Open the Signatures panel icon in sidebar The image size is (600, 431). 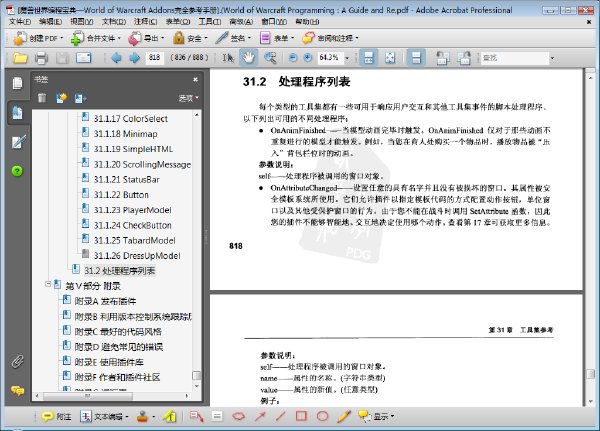point(18,142)
